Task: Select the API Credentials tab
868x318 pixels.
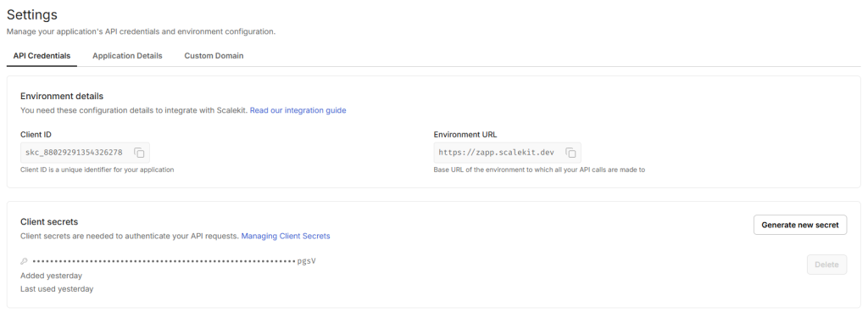Action: tap(42, 56)
